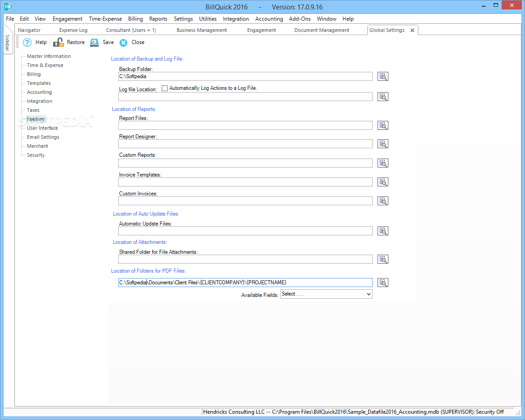The image size is (525, 420).
Task: Close the Global Settings tab with its X
Action: pyautogui.click(x=412, y=30)
